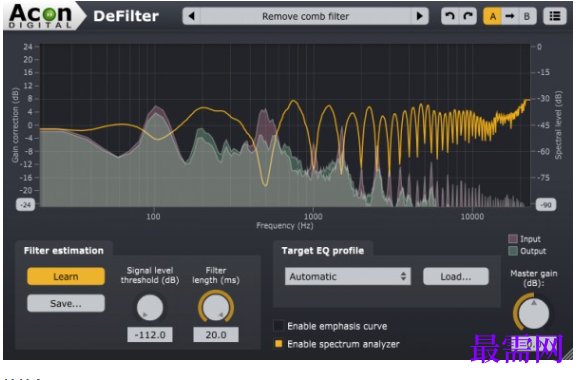Disable the spectrum analyzer checkbox
582x380 pixels.
coord(278,344)
